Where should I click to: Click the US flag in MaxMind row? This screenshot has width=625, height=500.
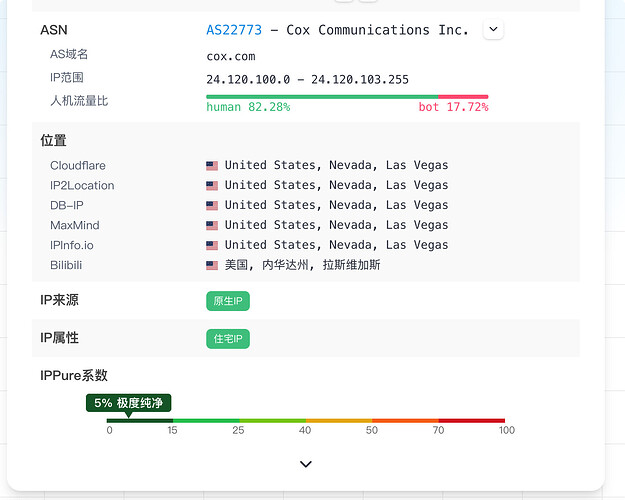[x=212, y=225]
